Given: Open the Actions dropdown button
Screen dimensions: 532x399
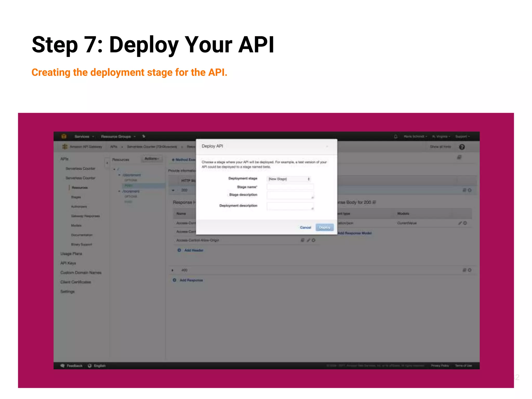Looking at the screenshot, I should [152, 159].
